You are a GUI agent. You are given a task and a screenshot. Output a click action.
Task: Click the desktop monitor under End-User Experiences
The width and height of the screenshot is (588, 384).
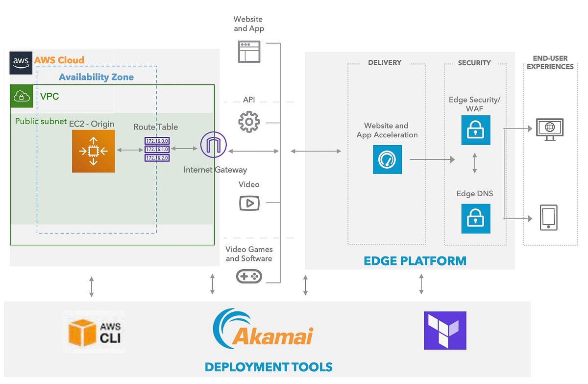click(550, 128)
